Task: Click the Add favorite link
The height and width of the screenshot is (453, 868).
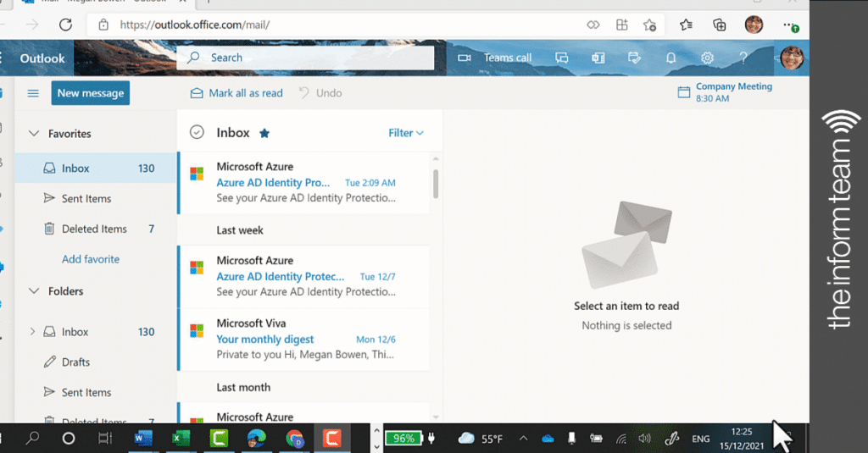Action: coord(91,259)
